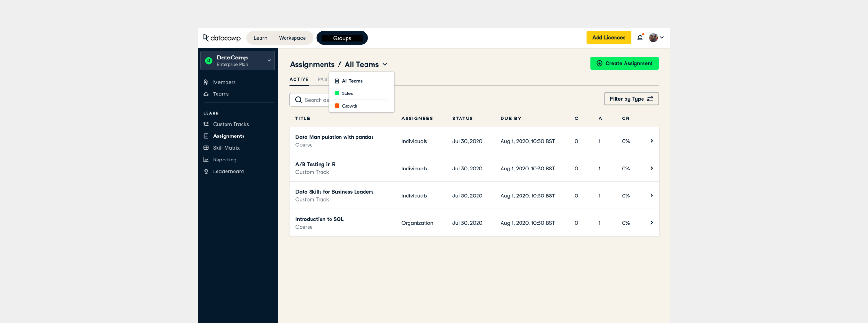The width and height of the screenshot is (868, 323).
Task: Click the Assignments breadcrumb heading
Action: (x=312, y=64)
